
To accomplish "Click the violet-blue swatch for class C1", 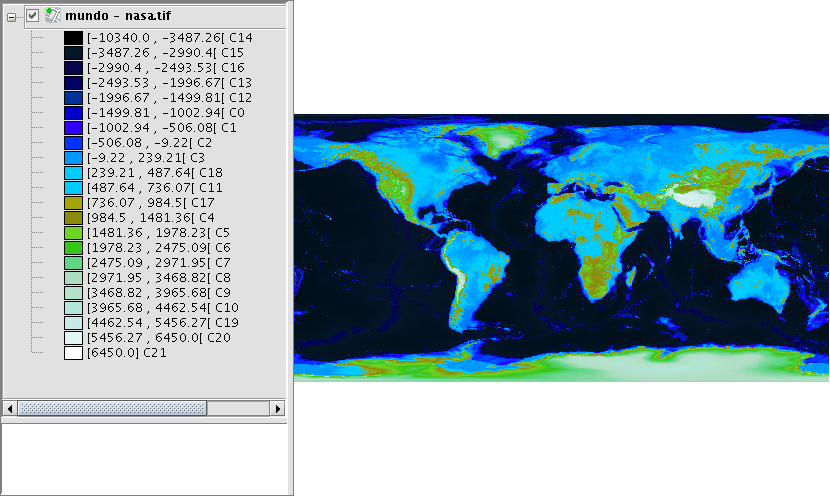I will tap(74, 128).
